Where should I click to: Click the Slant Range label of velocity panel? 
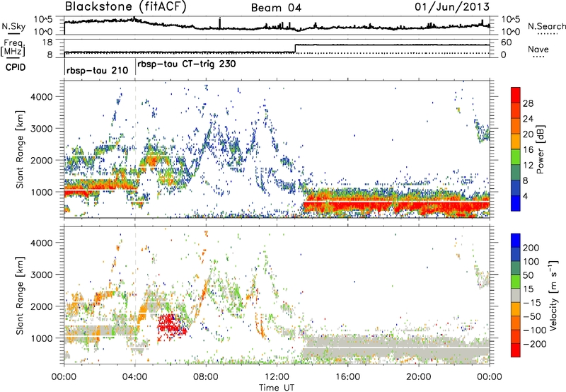point(20,296)
